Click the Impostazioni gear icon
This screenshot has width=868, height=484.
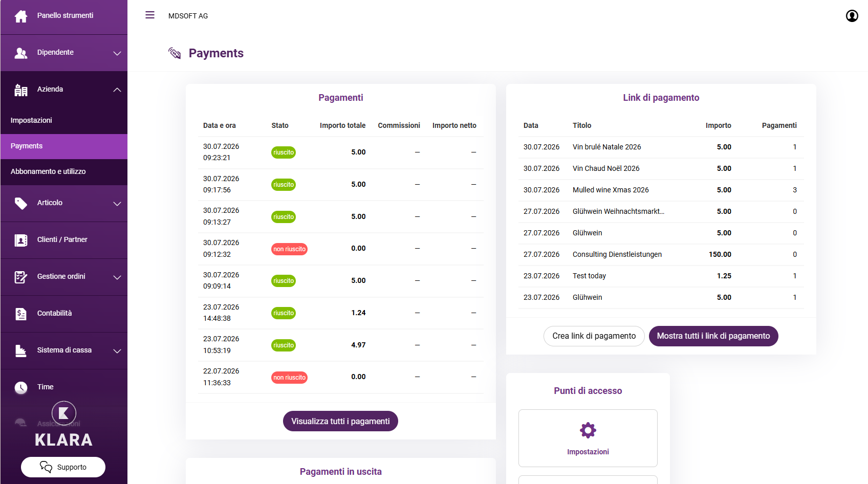click(x=588, y=430)
